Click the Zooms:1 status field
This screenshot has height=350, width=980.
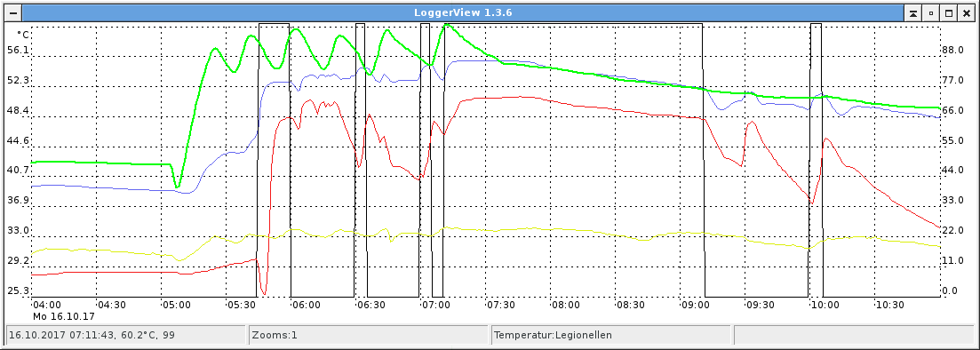[369, 335]
